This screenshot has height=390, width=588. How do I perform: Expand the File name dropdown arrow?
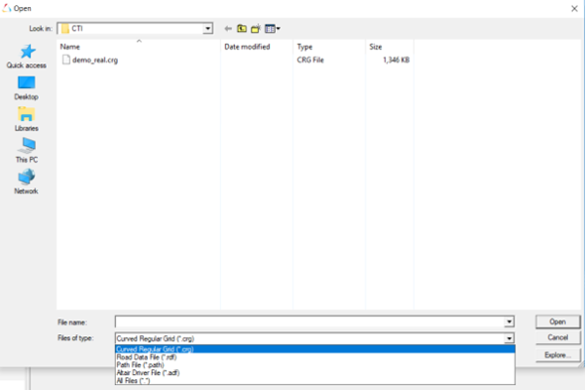509,322
